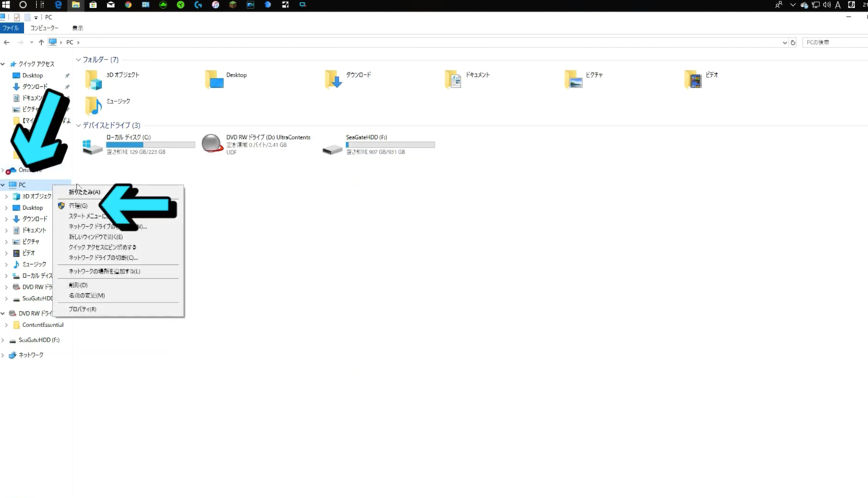Open address bar history dropdown

[785, 43]
